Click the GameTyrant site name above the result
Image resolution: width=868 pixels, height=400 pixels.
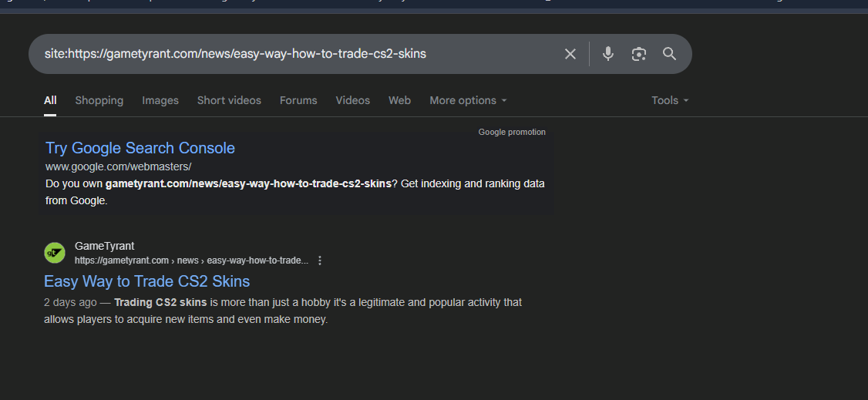(105, 246)
